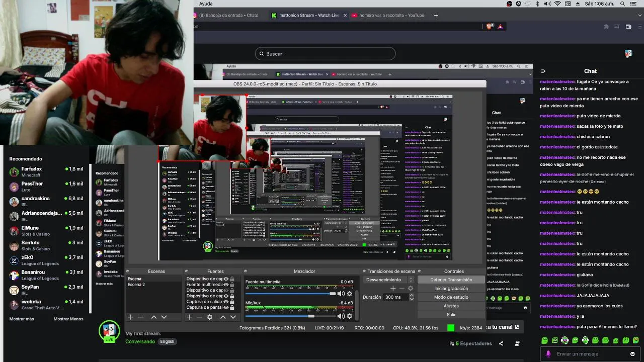
Task: Toggle visibility eye of Fuente multimedia source
Action: click(x=226, y=285)
